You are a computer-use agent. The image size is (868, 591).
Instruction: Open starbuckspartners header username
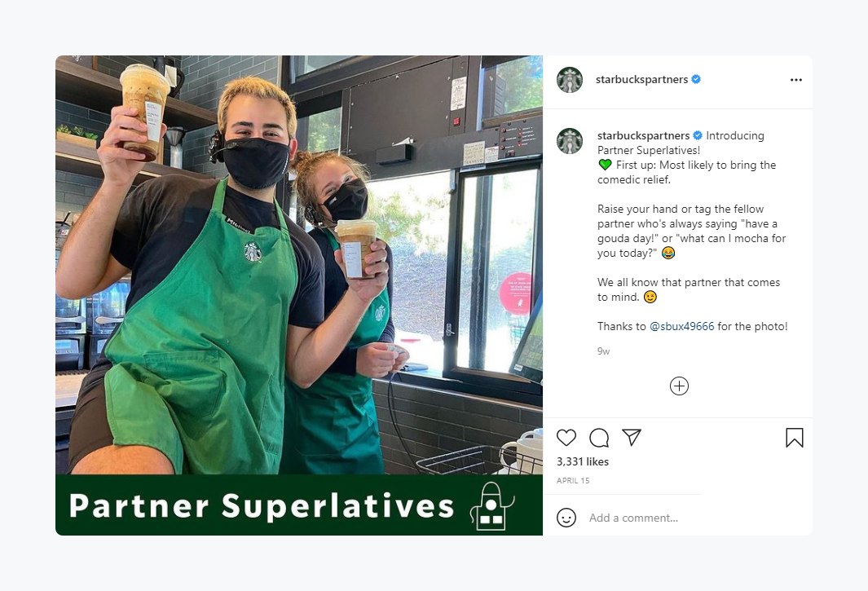click(641, 79)
